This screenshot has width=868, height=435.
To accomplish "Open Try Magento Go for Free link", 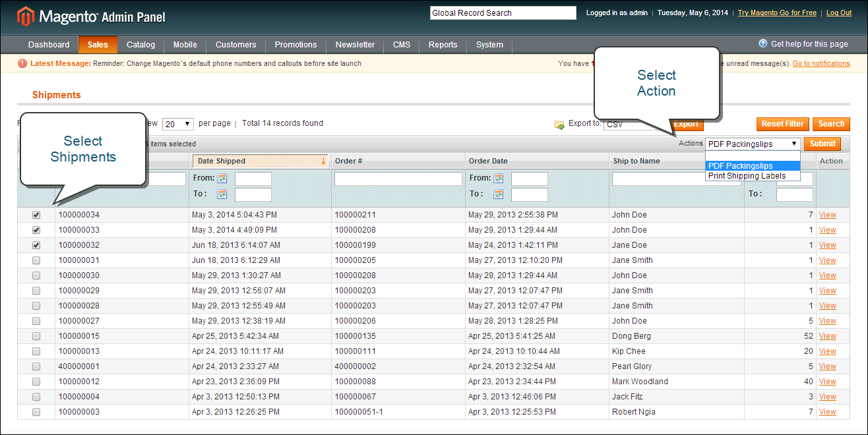I will tap(777, 13).
